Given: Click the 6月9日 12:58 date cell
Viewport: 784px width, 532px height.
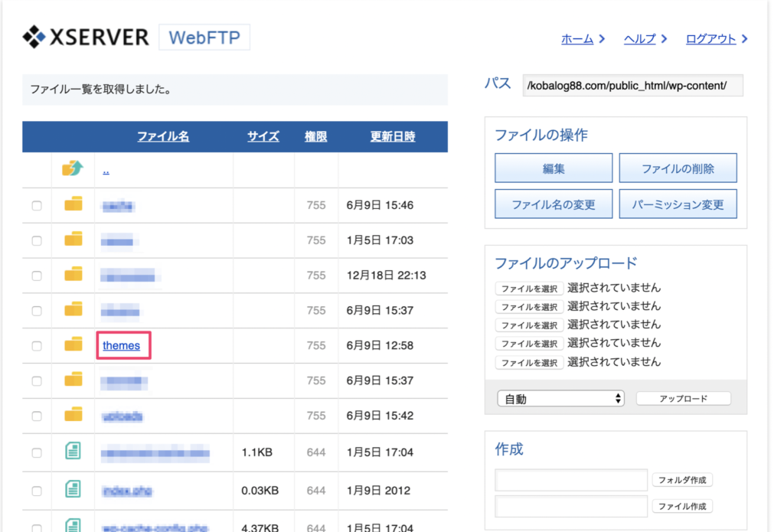Looking at the screenshot, I should pyautogui.click(x=380, y=345).
